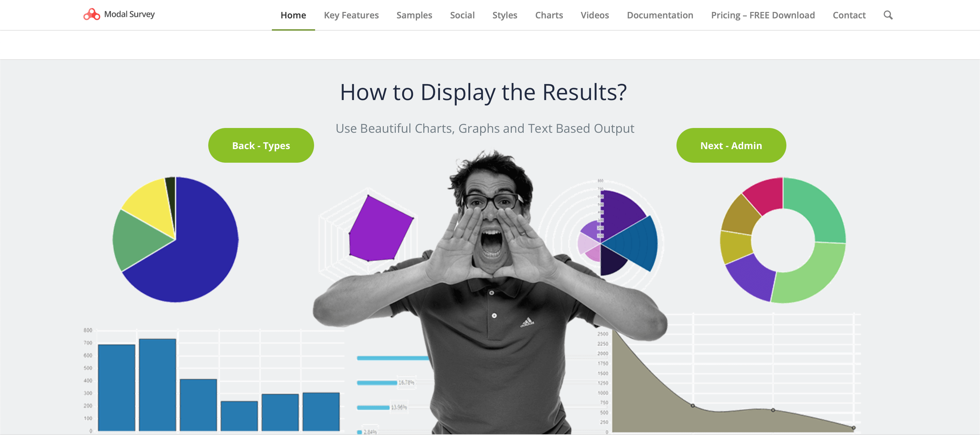Click the search icon in the navbar
Image resolution: width=980 pixels, height=435 pixels.
[888, 15]
